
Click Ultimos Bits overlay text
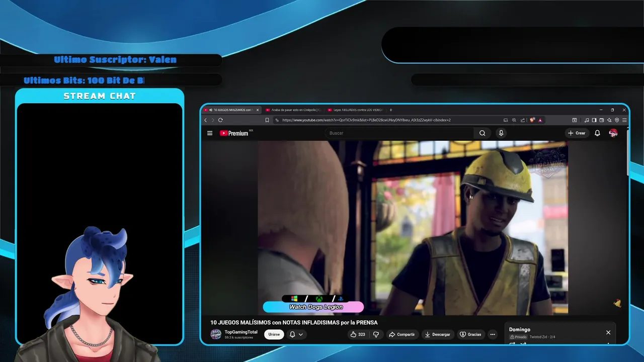[x=84, y=80]
